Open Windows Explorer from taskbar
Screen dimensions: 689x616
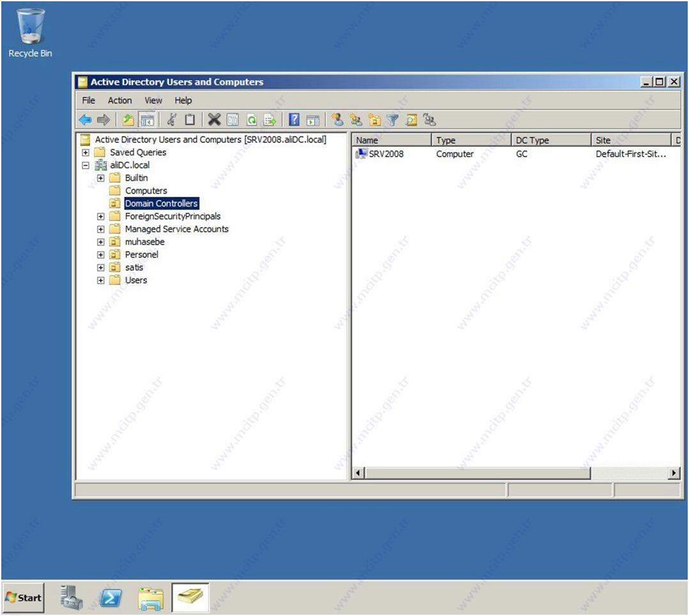pyautogui.click(x=151, y=598)
